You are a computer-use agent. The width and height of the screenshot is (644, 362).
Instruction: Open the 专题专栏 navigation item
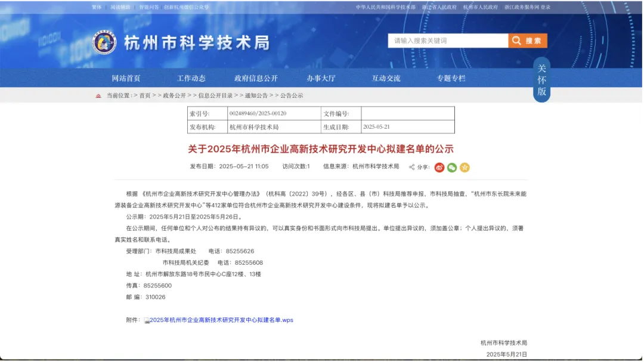point(451,78)
